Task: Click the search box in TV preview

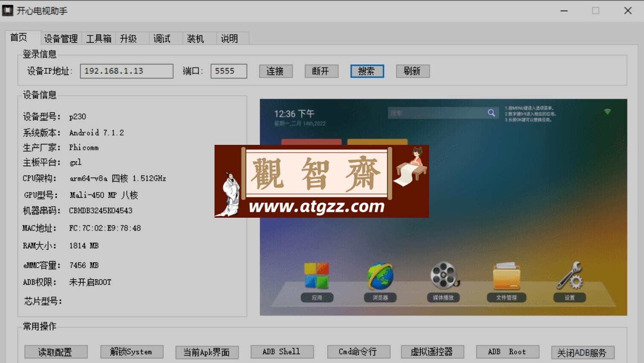Action: click(x=443, y=113)
